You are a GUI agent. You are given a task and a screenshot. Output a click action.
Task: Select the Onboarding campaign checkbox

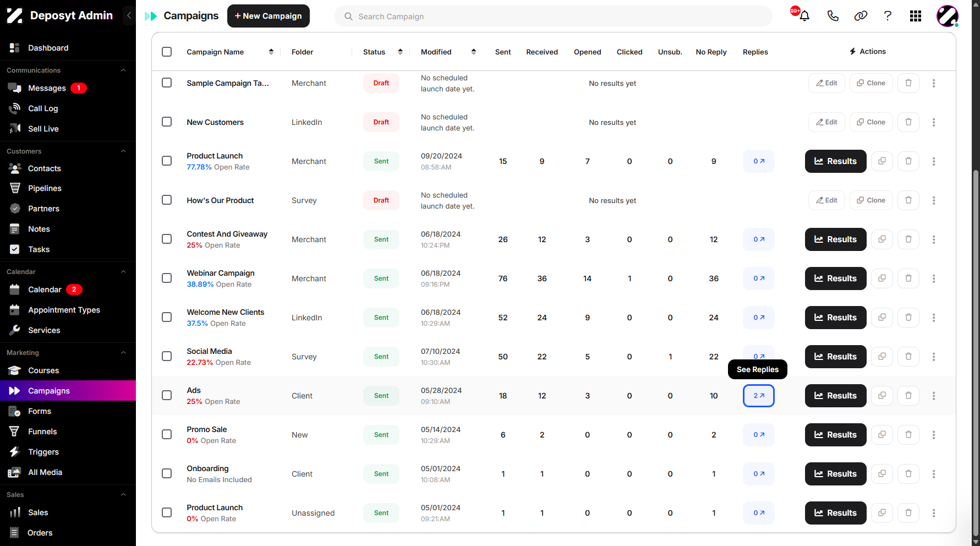point(167,473)
